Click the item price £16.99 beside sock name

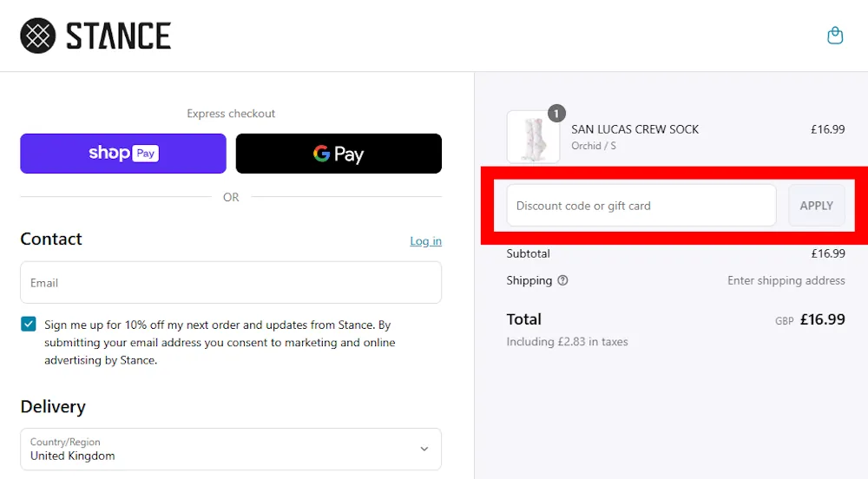pyautogui.click(x=827, y=129)
